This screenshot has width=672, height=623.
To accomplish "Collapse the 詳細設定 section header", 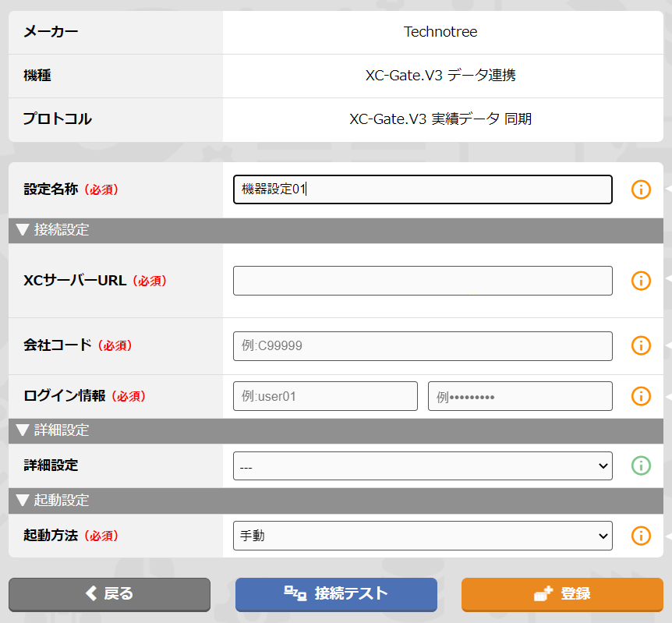I will click(336, 430).
